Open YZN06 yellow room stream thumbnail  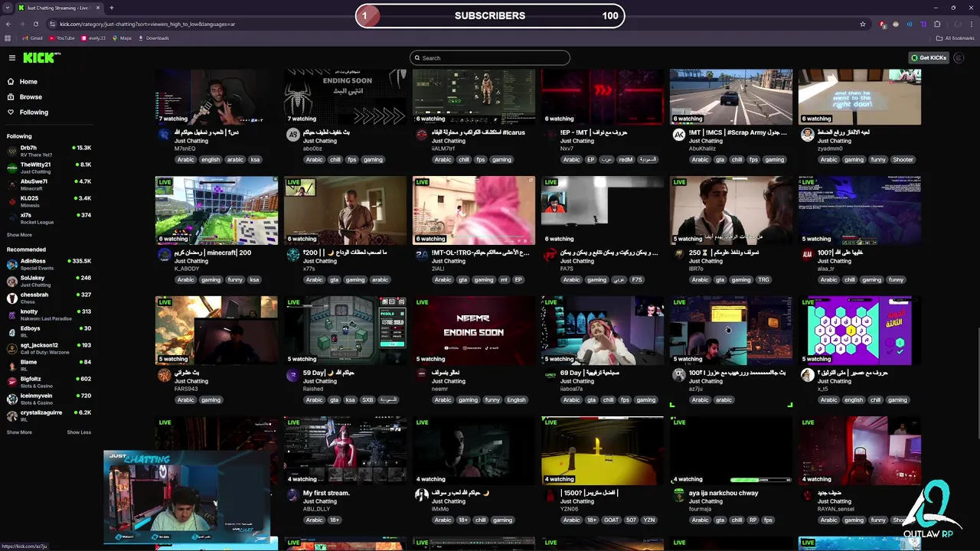coord(603,451)
